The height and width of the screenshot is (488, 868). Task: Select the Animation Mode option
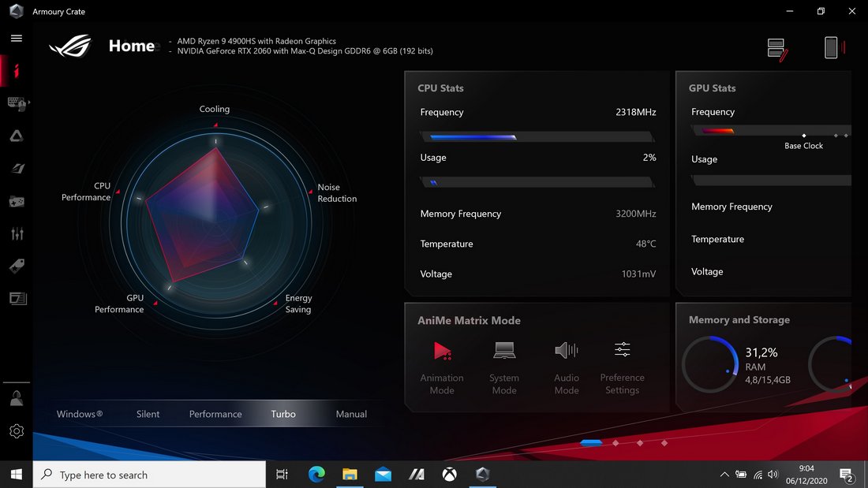[442, 367]
